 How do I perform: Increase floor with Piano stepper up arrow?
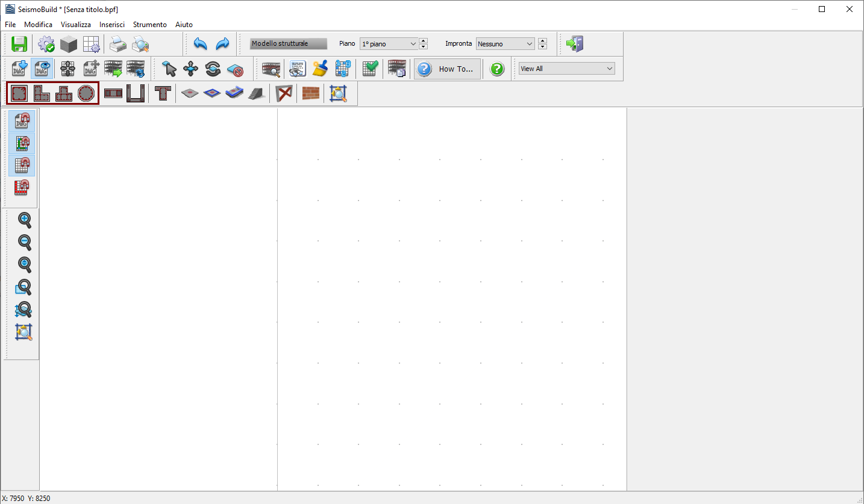click(x=423, y=41)
